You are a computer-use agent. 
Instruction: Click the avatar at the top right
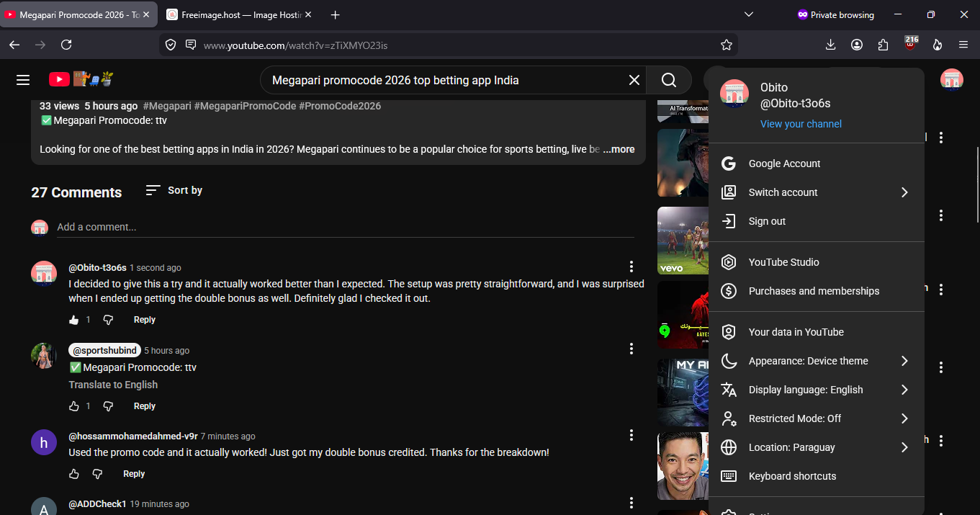pyautogui.click(x=952, y=80)
